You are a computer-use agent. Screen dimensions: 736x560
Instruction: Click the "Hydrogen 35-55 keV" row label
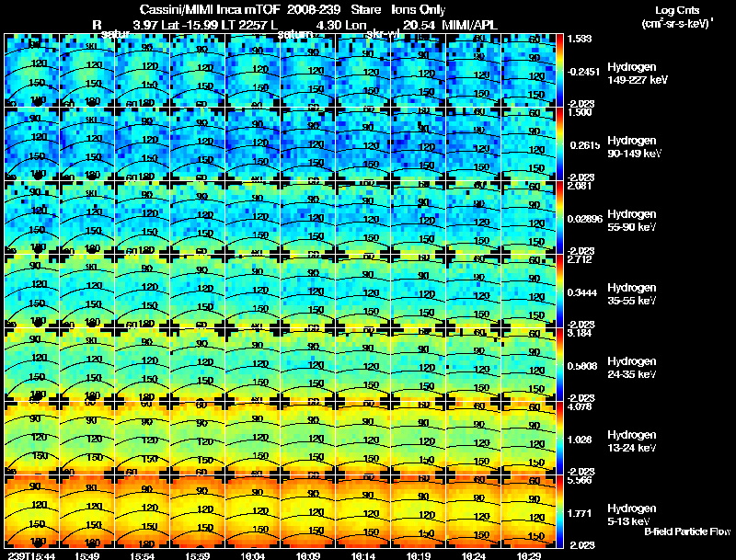pos(632,294)
